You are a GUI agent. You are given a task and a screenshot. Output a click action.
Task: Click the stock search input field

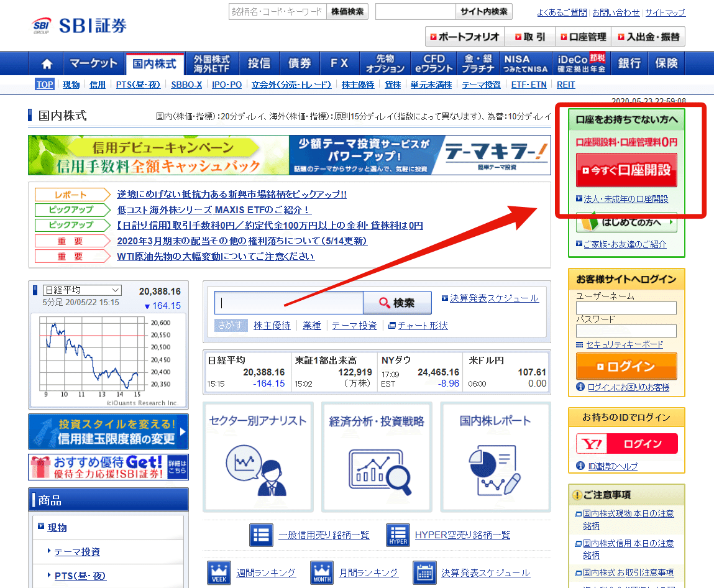point(289,303)
